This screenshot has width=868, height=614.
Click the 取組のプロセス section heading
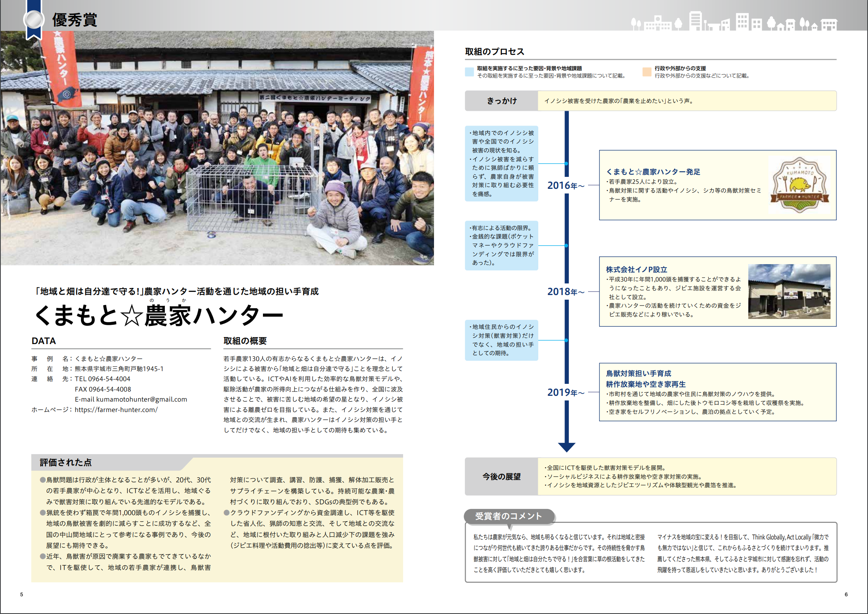click(x=494, y=52)
